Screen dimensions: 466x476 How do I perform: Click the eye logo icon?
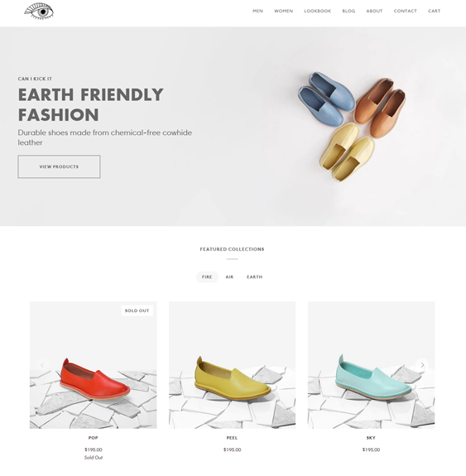coord(39,12)
